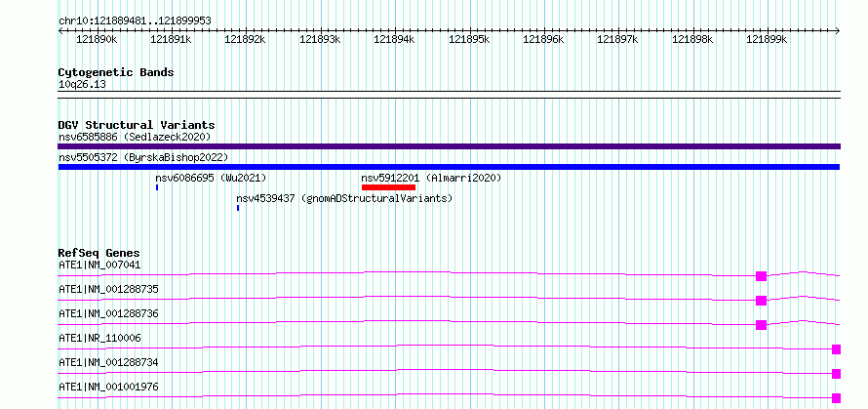Click the red nsv5912201 variant bar

(388, 187)
